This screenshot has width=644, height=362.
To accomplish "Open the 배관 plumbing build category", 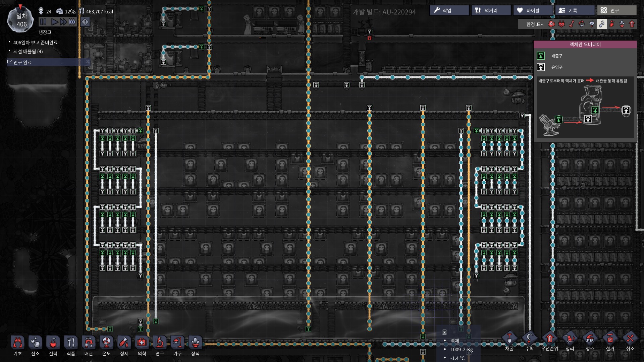I will click(x=89, y=343).
